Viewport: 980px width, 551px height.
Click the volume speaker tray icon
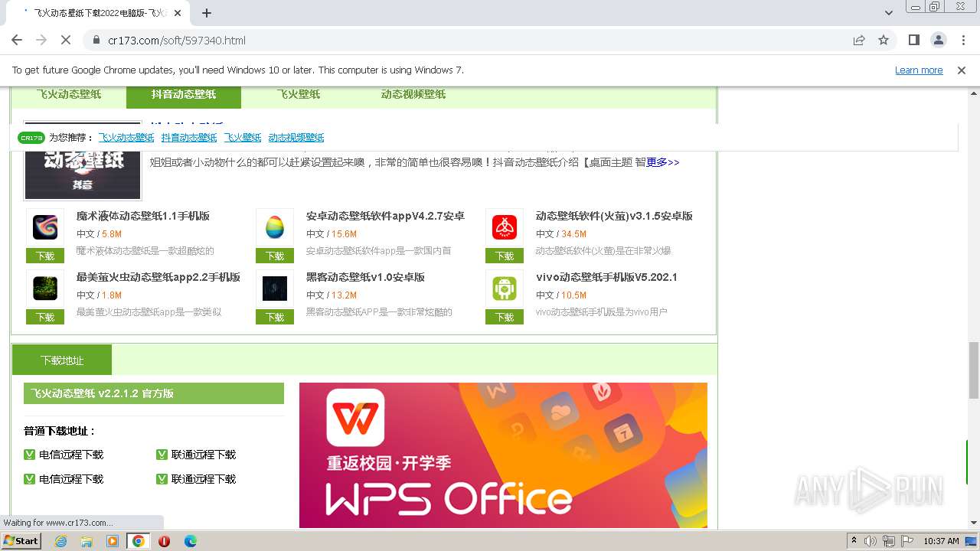pos(871,541)
